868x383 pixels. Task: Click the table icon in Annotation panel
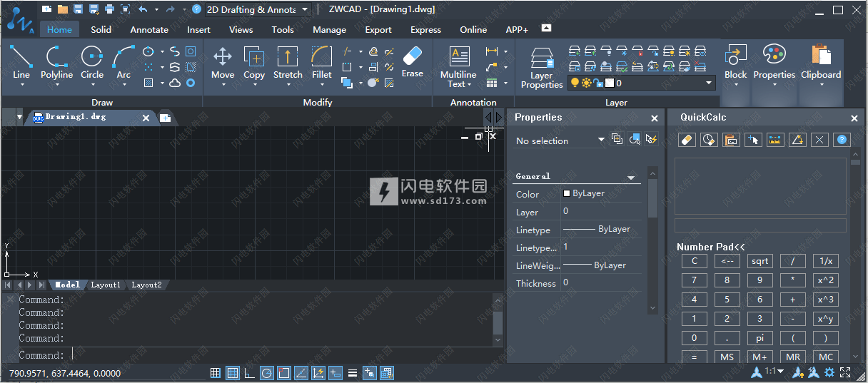492,83
